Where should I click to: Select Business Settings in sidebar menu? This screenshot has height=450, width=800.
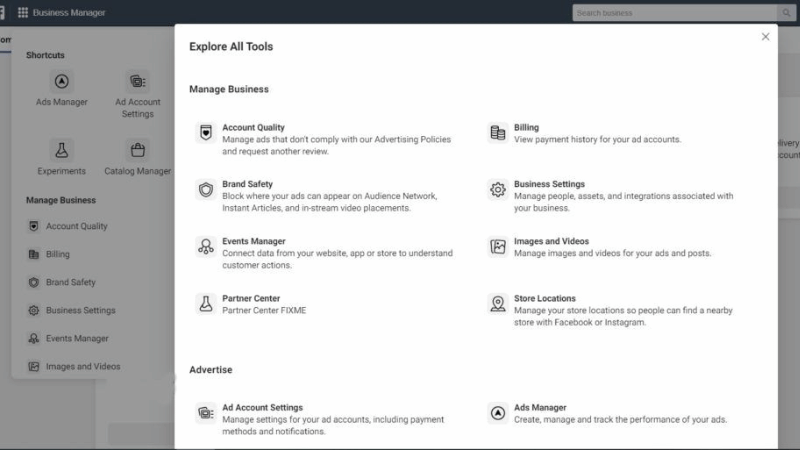[81, 310]
